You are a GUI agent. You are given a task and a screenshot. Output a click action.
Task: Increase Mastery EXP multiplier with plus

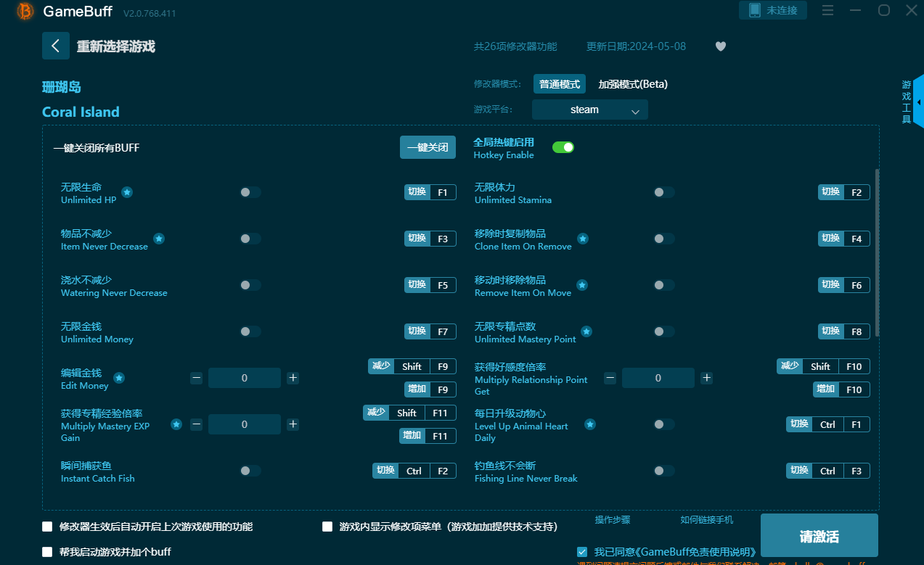click(x=293, y=424)
